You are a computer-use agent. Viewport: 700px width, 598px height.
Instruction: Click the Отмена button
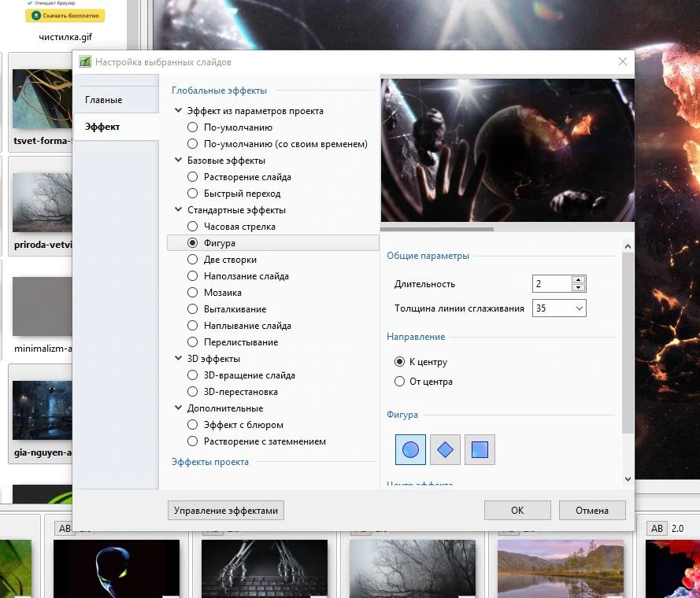coord(592,510)
